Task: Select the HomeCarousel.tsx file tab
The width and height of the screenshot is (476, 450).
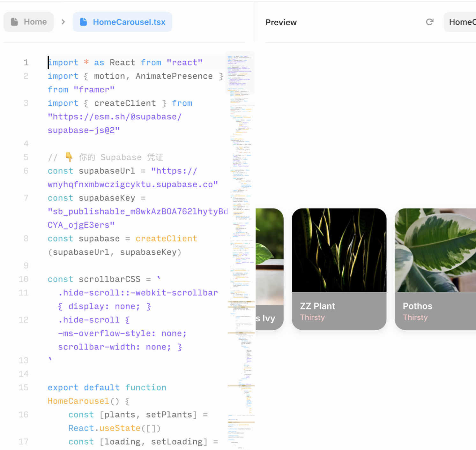Action: [x=123, y=22]
